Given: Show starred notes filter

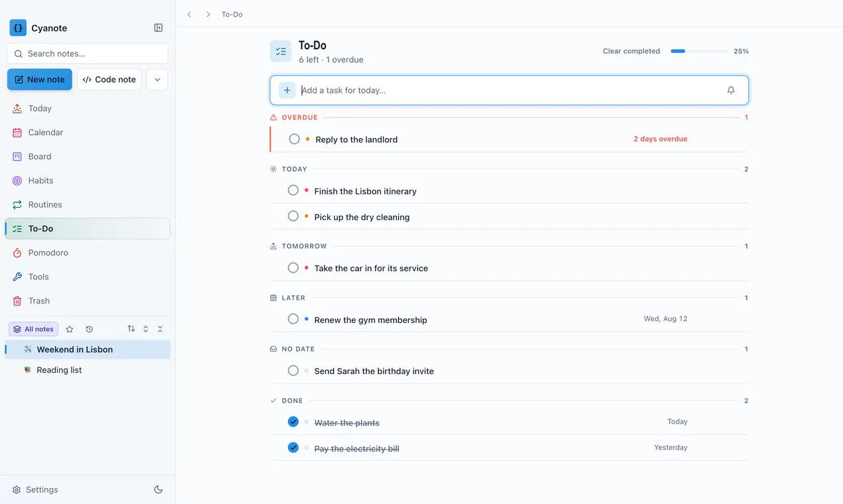Looking at the screenshot, I should 70,329.
